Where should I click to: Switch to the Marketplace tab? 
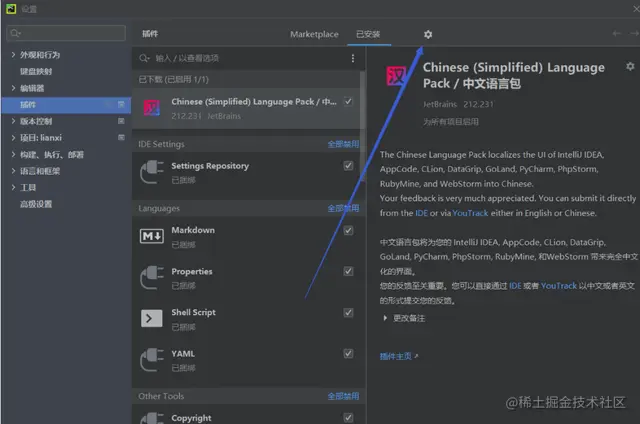tap(314, 34)
